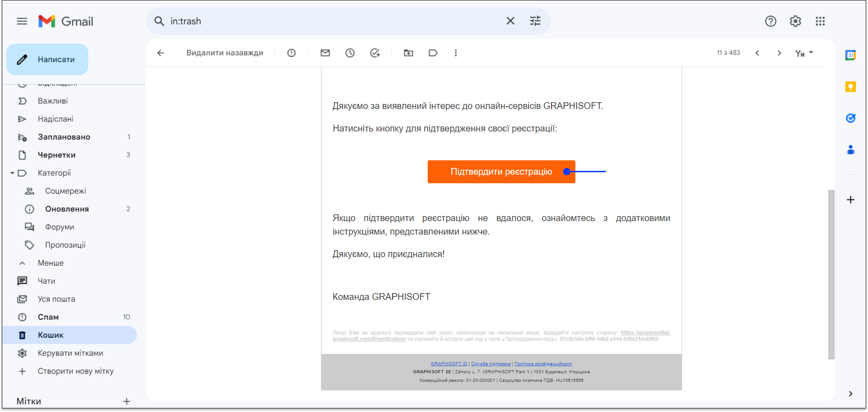Click the Labels tag icon
The image size is (868, 412).
(433, 53)
